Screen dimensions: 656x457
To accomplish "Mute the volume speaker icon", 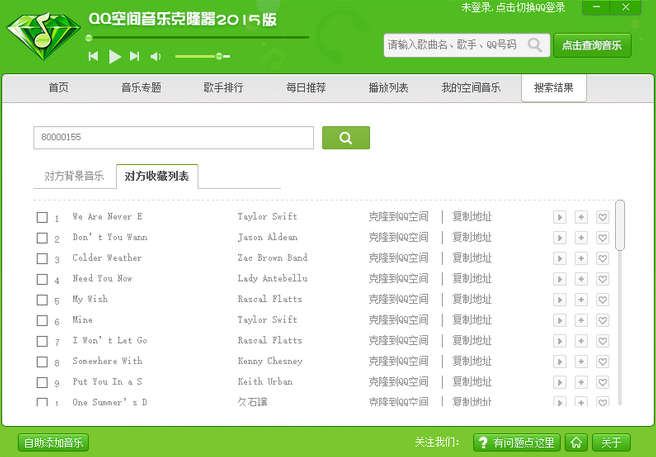I will point(156,56).
